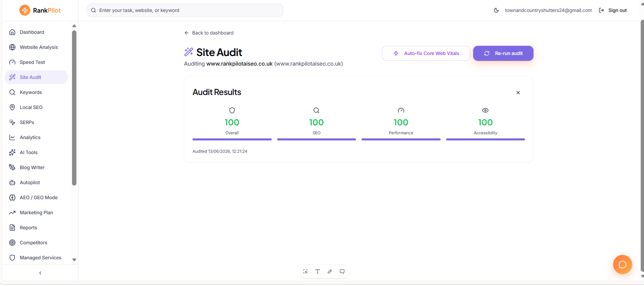Click the SEO score progress bar

click(316, 139)
